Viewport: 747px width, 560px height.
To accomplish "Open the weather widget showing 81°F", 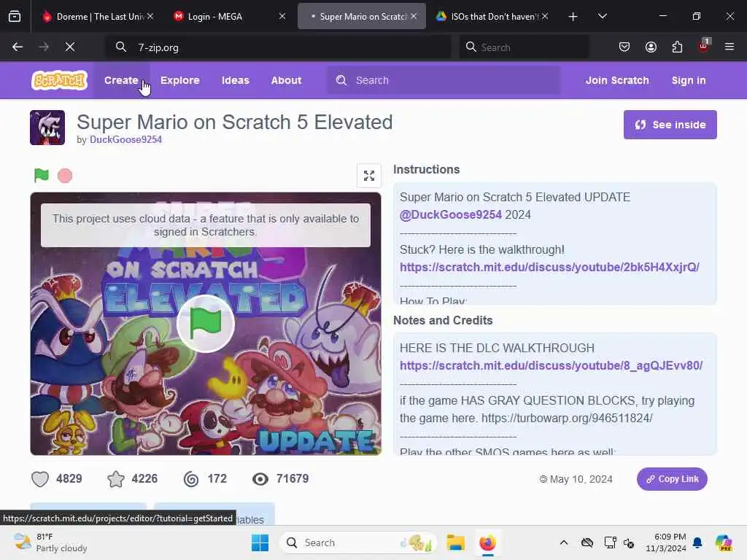I will [50, 542].
